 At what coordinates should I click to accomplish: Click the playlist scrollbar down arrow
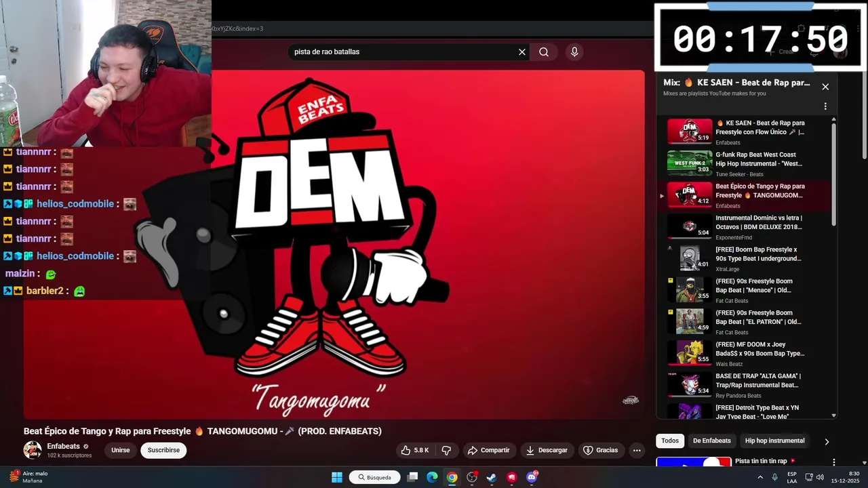(x=833, y=415)
